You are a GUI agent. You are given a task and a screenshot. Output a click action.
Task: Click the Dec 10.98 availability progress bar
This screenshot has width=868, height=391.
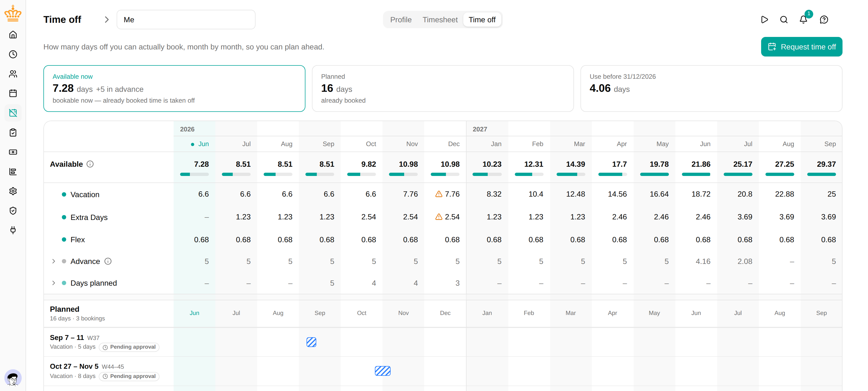[x=445, y=174]
